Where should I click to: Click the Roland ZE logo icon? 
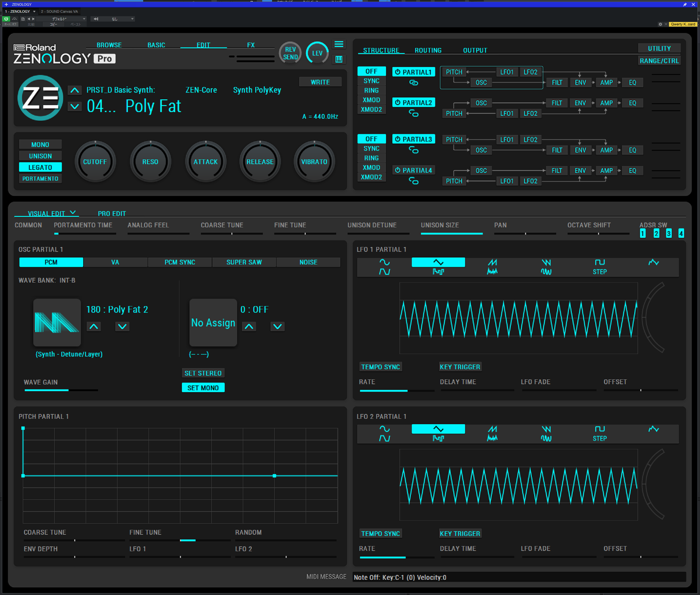pyautogui.click(x=40, y=98)
